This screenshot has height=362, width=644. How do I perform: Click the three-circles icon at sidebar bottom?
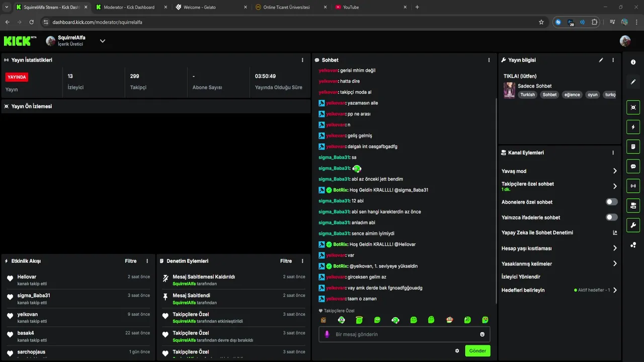pos(633,245)
